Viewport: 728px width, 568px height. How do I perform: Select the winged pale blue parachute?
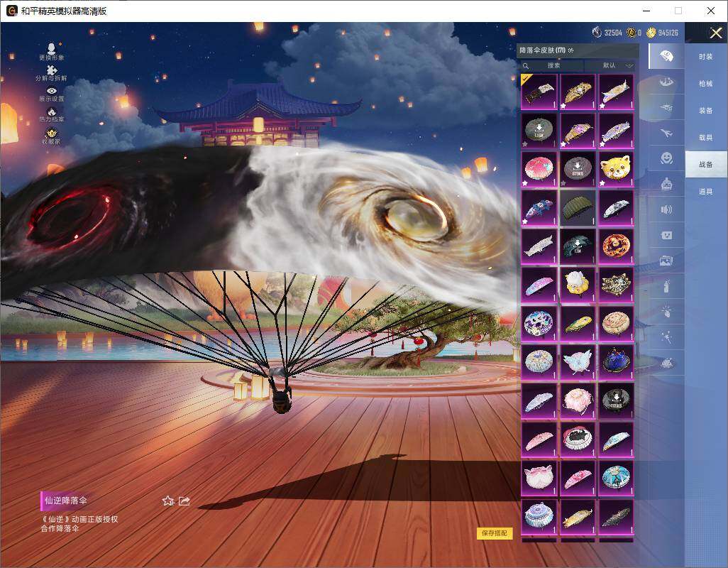click(x=578, y=362)
